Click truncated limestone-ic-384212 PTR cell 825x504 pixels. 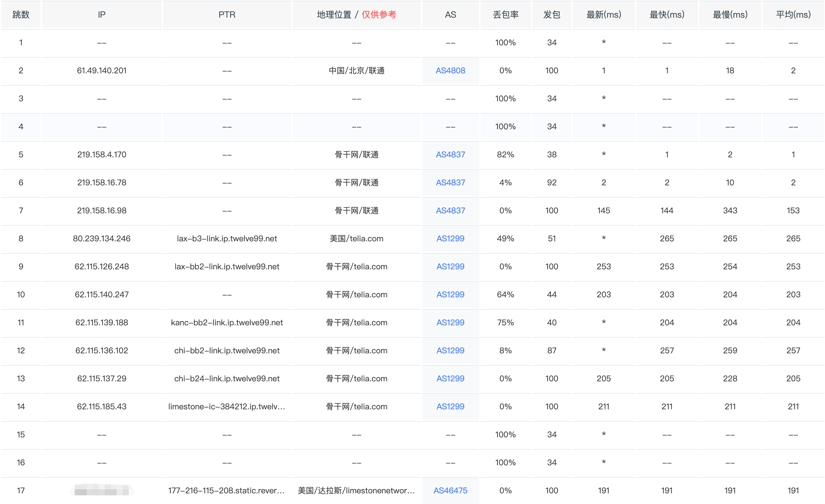point(227,407)
